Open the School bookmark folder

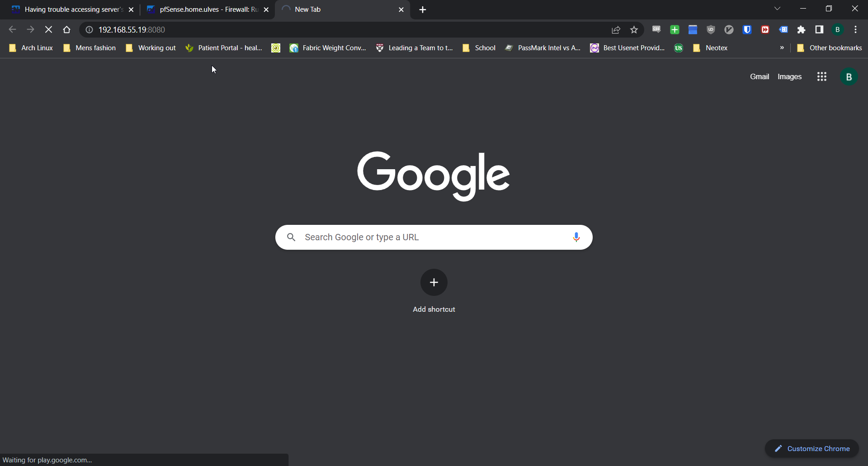479,48
